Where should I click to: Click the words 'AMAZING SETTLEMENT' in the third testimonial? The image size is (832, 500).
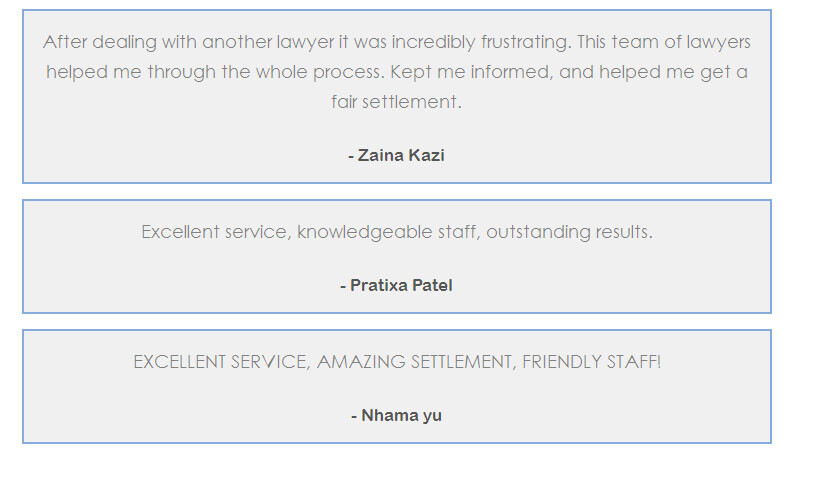pos(417,362)
